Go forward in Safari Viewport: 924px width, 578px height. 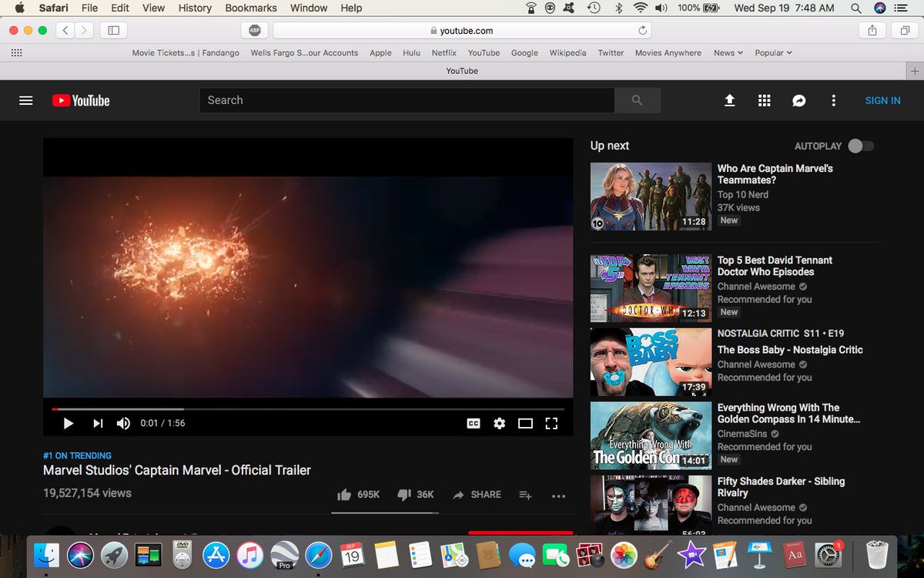[84, 30]
